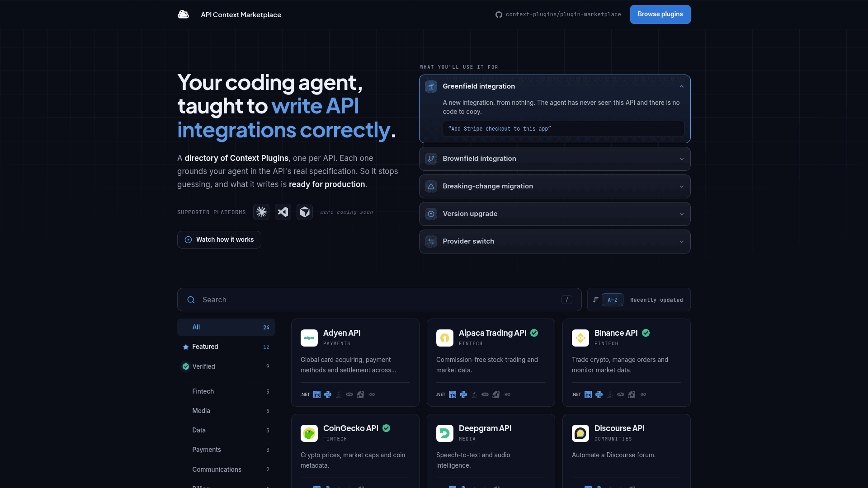
Task: Expand the Brownfield integration section
Action: click(x=555, y=159)
